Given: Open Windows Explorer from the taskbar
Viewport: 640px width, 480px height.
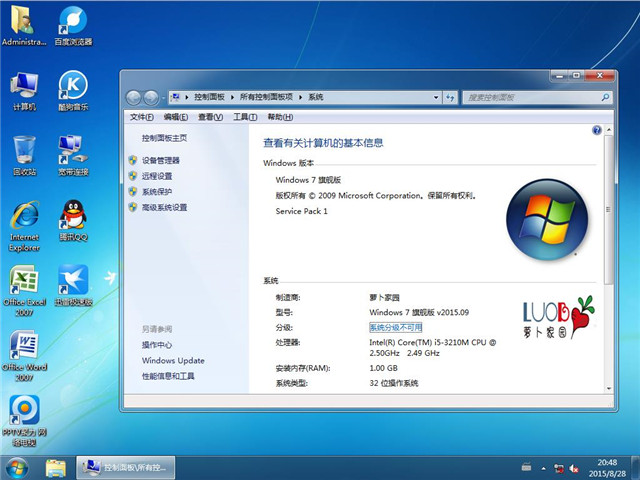Looking at the screenshot, I should (56, 468).
